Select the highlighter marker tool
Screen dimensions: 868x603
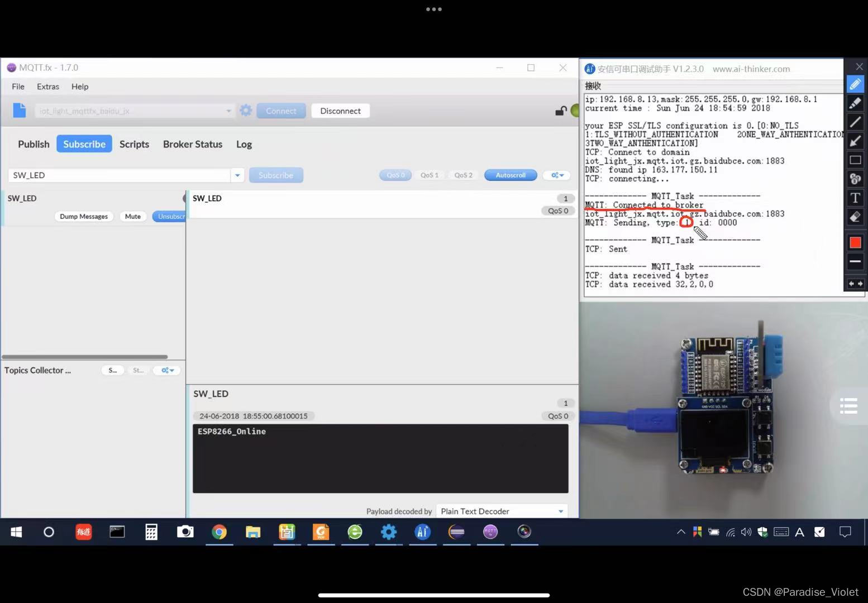(855, 103)
